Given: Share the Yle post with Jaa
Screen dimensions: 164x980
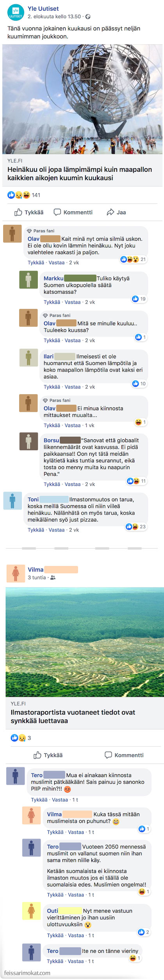Looking at the screenshot, I should (116, 212).
